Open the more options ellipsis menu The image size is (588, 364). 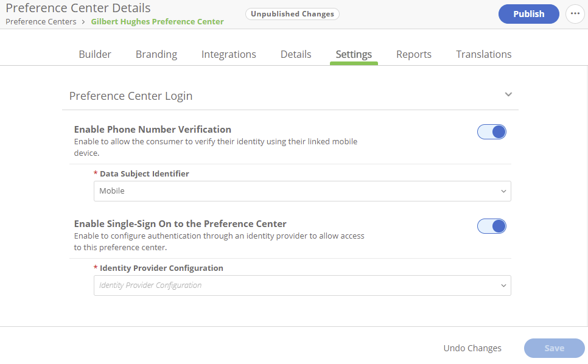point(575,14)
